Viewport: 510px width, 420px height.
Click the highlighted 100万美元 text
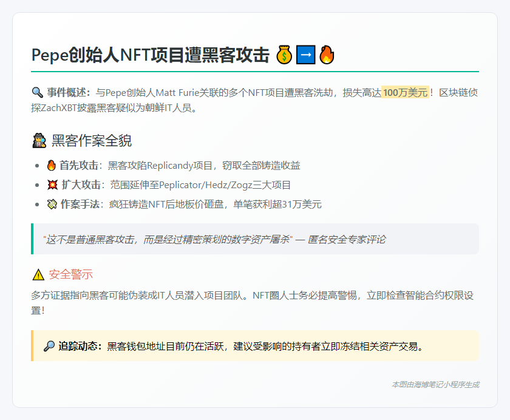point(406,93)
